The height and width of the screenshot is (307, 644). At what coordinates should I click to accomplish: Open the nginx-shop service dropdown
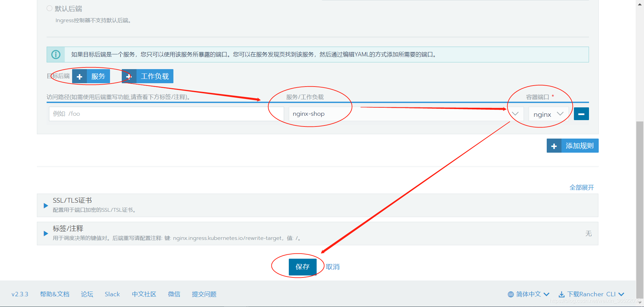pyautogui.click(x=406, y=114)
